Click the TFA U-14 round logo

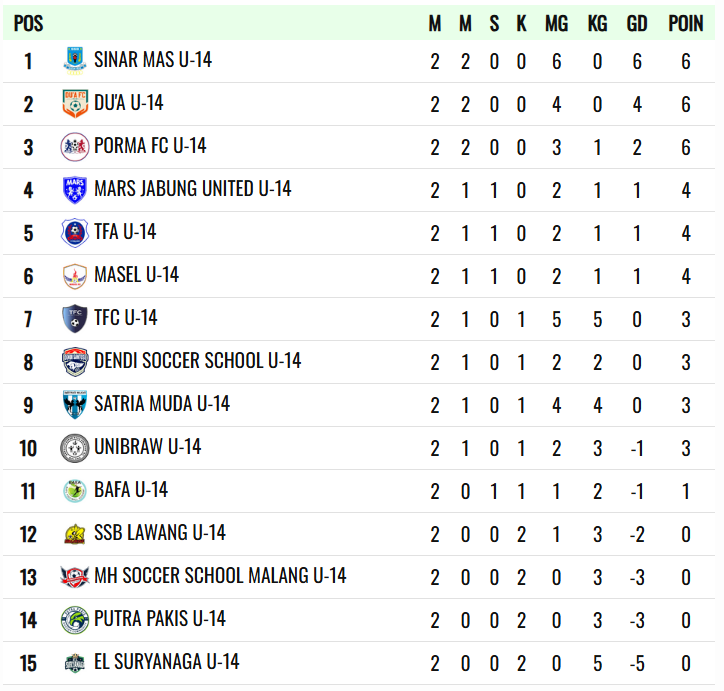(75, 233)
